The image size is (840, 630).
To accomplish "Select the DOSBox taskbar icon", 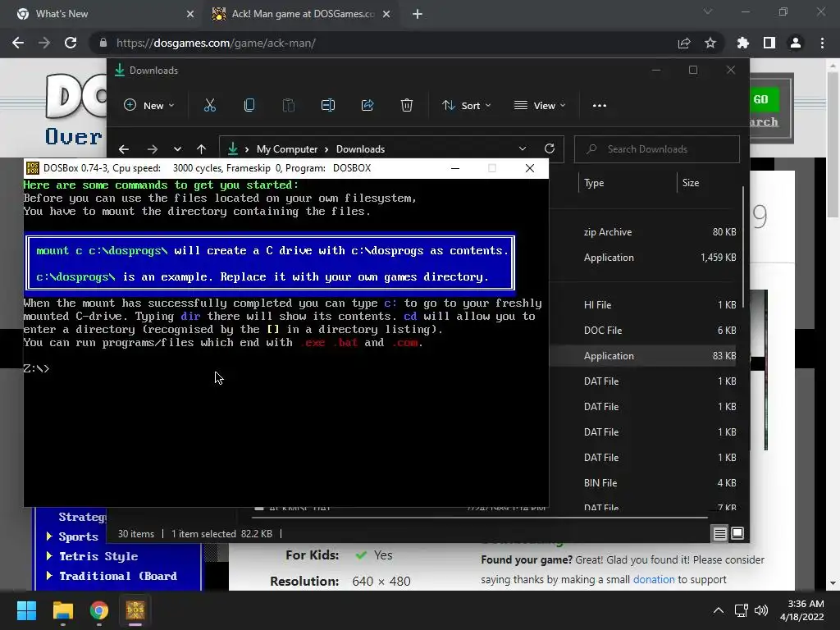I will coord(135,610).
